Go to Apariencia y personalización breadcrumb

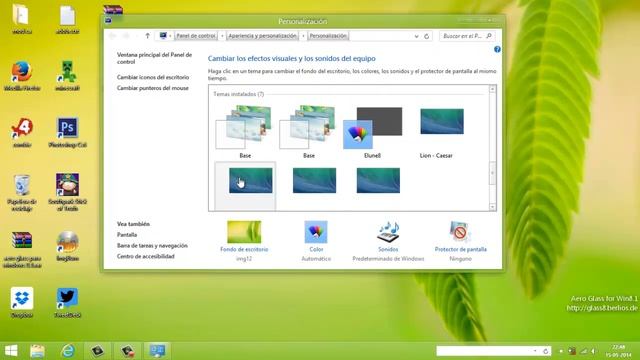click(x=262, y=36)
